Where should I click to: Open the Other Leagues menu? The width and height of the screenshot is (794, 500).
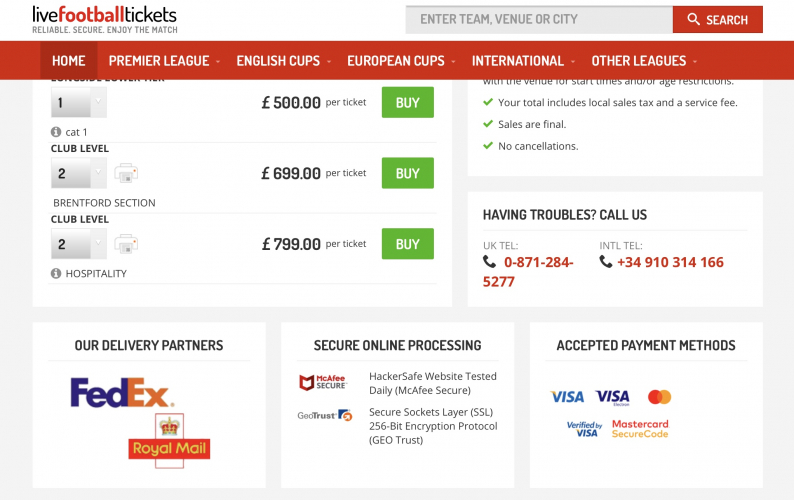[644, 61]
